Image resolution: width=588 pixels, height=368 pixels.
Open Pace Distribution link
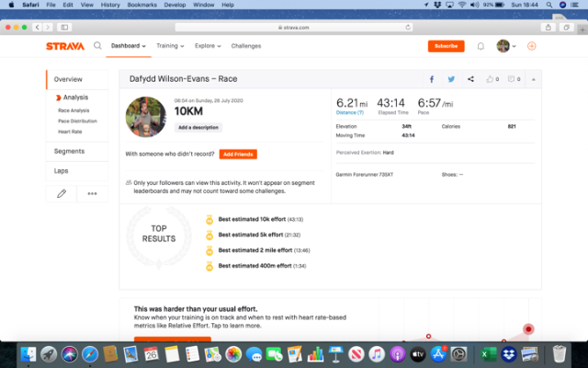pyautogui.click(x=77, y=121)
